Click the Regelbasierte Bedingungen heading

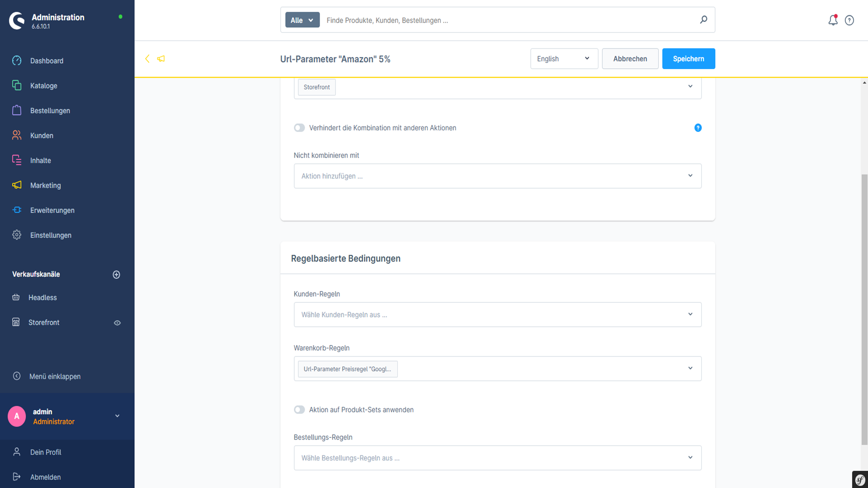(346, 258)
